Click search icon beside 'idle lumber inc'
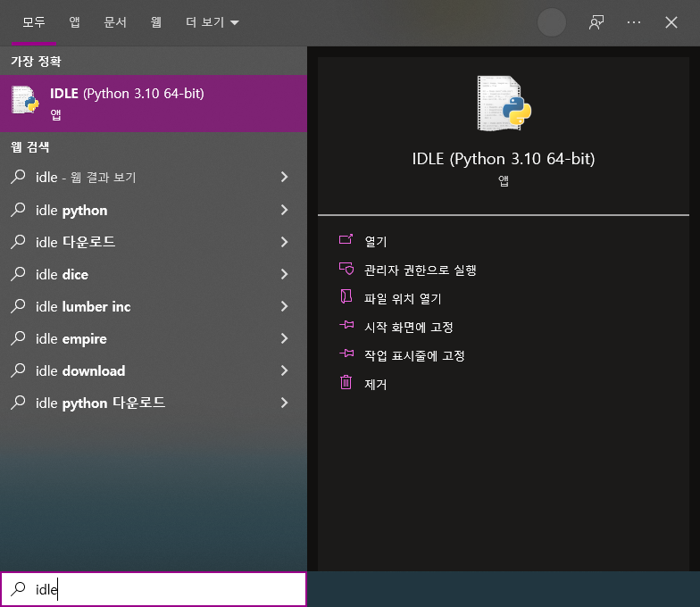The width and height of the screenshot is (700, 607). [18, 305]
